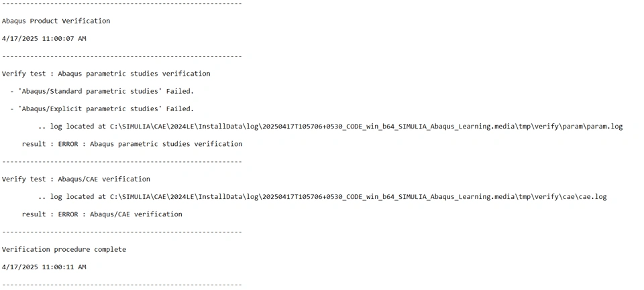Screen dimensions: 644x290
Task: Click the 'Verification procedure complete' line
Action: (x=64, y=249)
